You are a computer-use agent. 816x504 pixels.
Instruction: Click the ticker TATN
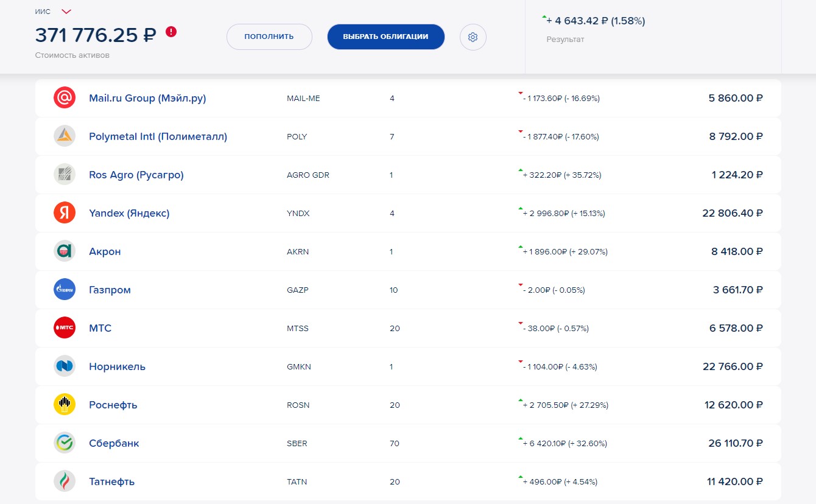[297, 481]
